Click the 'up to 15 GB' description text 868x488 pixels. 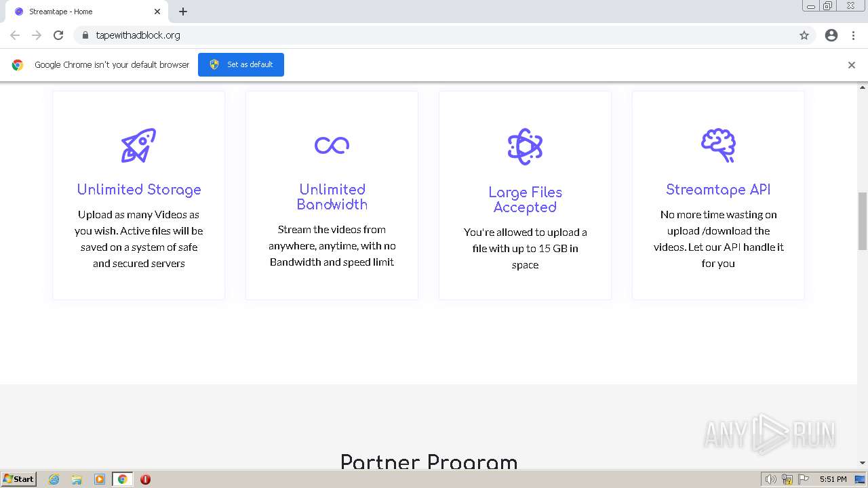(x=525, y=248)
